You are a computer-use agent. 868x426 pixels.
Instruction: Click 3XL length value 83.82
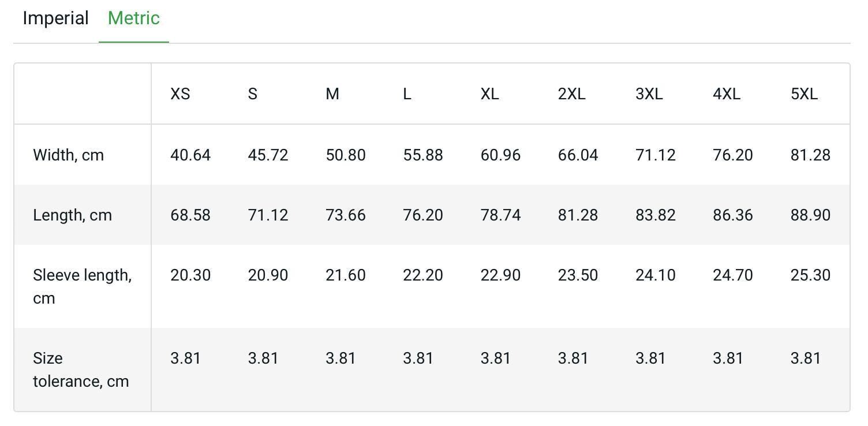click(656, 215)
